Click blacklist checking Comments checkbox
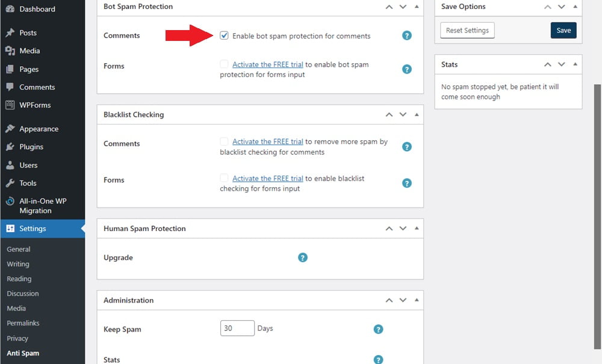 [224, 141]
